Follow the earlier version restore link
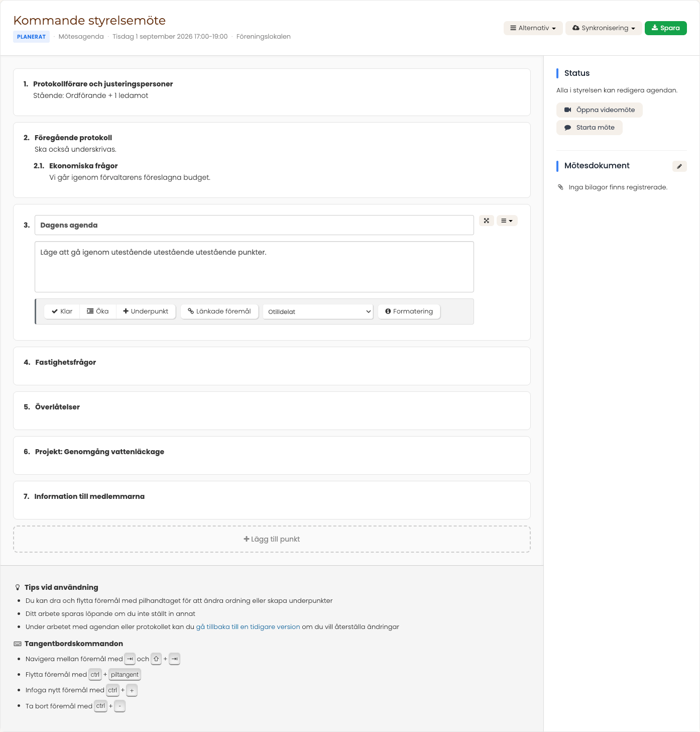700x732 pixels. click(248, 626)
